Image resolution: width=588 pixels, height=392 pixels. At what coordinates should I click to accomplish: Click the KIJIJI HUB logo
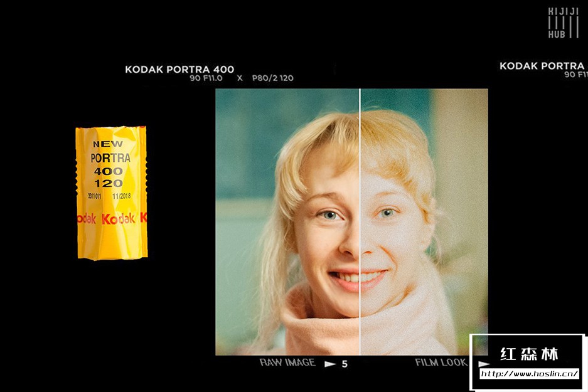564,23
